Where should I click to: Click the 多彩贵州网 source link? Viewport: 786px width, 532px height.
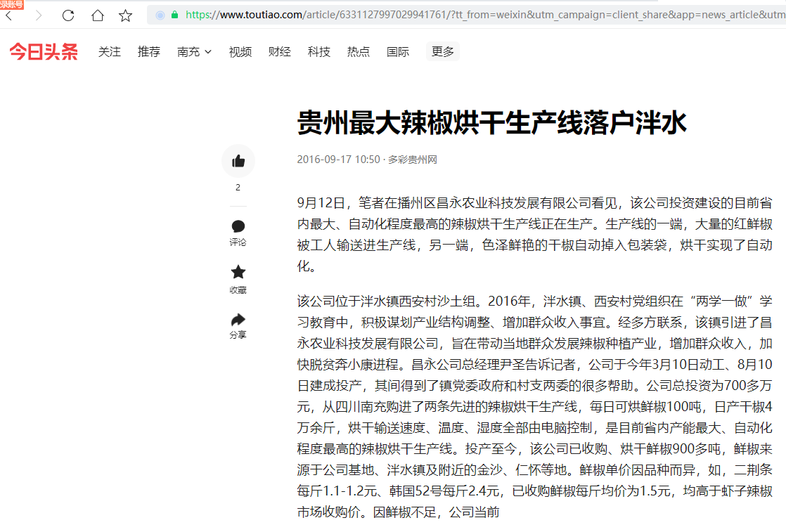point(413,160)
